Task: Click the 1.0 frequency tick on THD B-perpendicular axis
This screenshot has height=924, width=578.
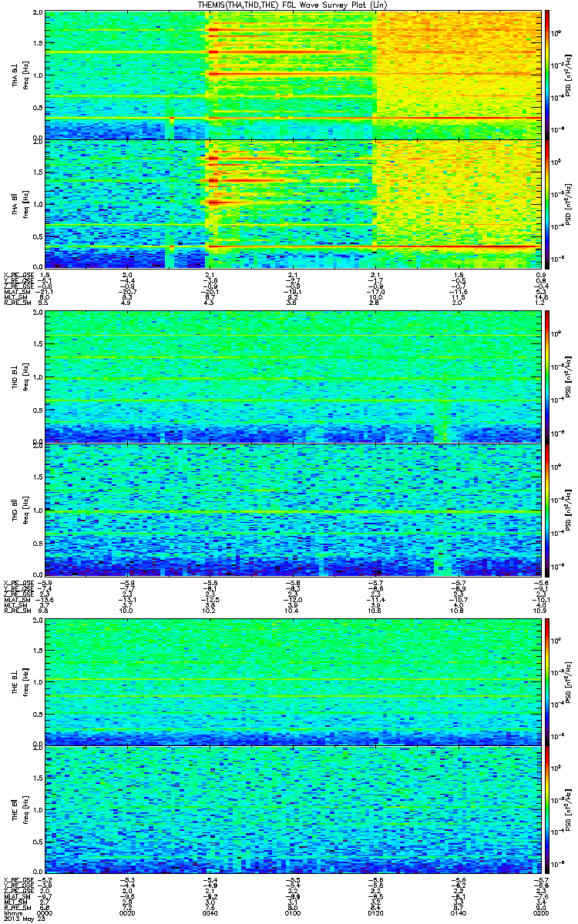Action: (x=38, y=378)
